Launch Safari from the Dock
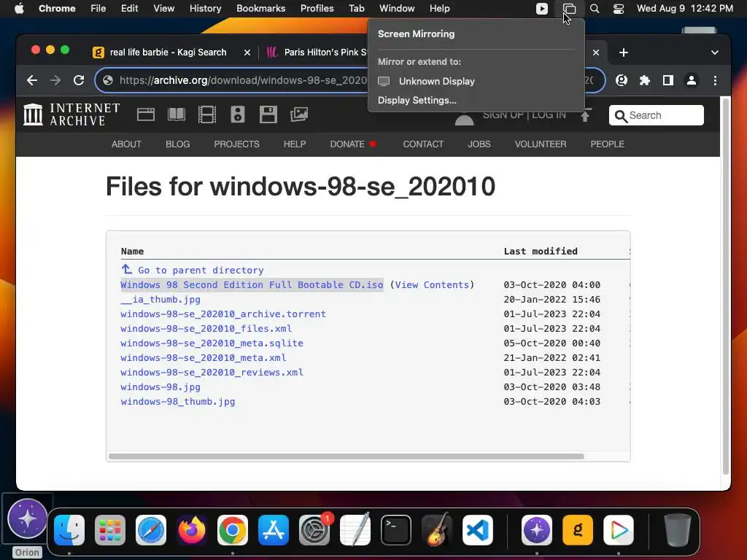 [x=151, y=530]
